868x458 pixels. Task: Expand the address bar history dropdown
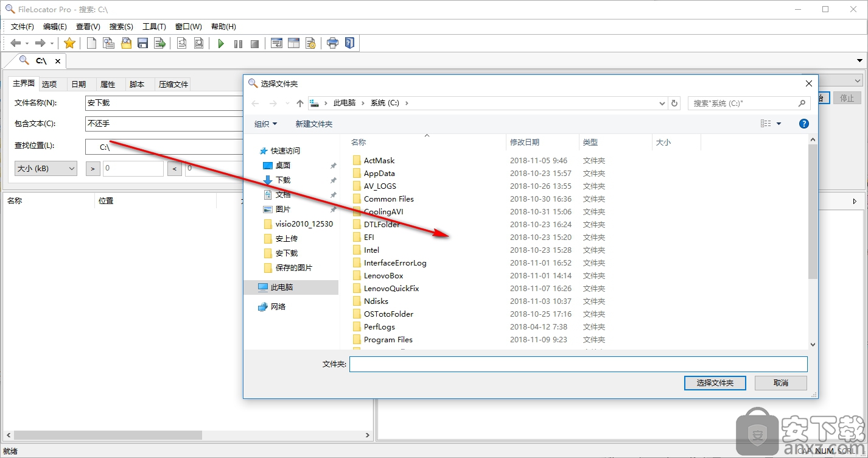tap(662, 104)
